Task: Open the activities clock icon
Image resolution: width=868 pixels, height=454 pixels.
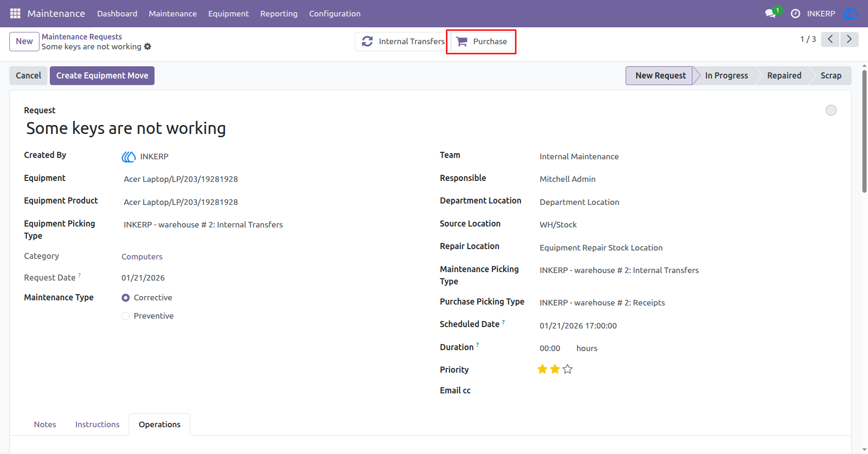Action: [795, 14]
